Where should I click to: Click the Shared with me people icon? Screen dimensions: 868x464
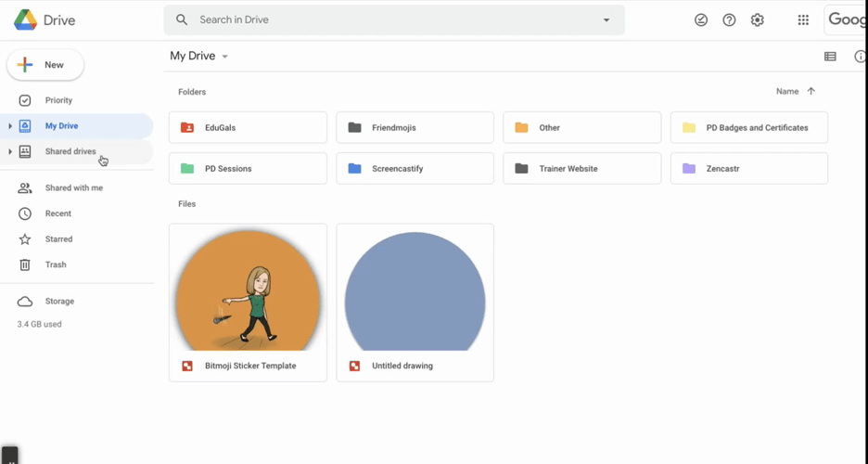point(25,188)
